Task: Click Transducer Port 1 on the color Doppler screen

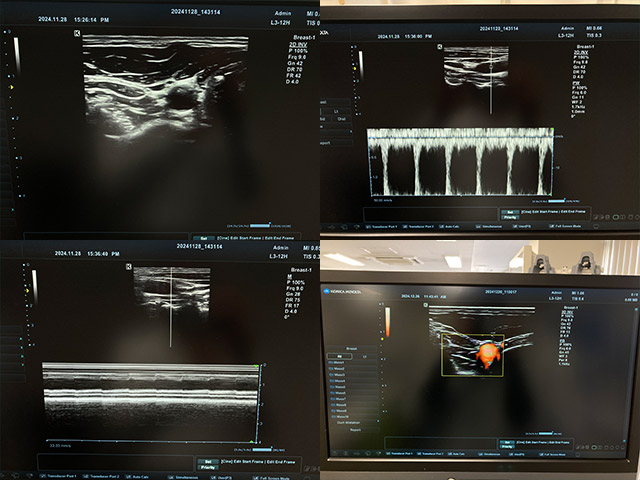Action: [x=399, y=454]
